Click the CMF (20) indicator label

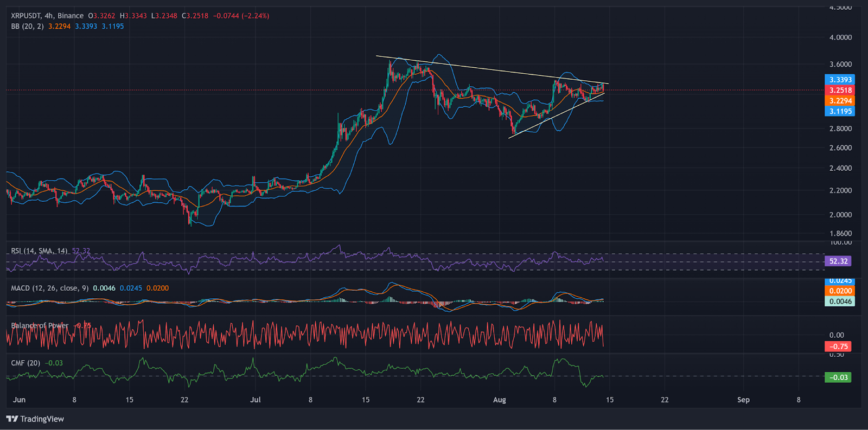(x=25, y=363)
